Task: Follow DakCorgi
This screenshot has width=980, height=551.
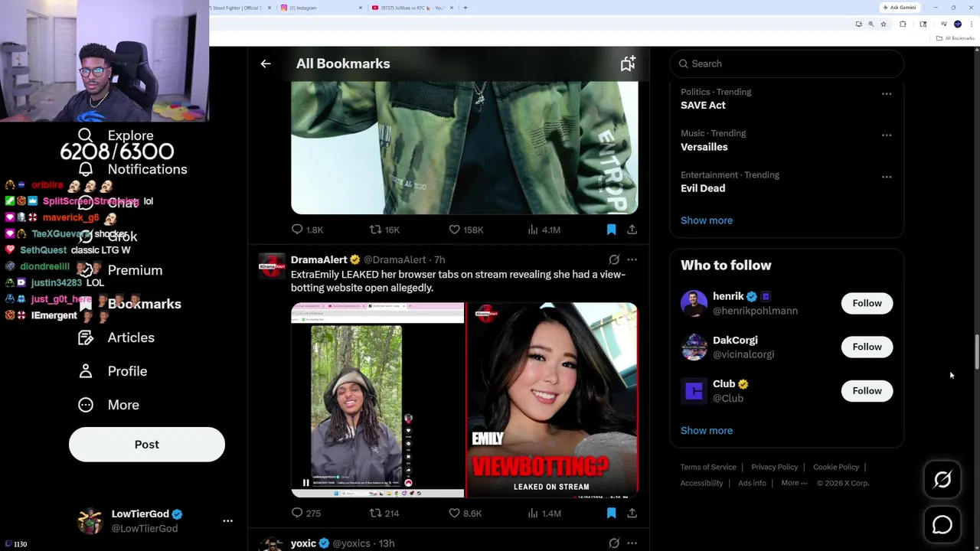Action: [867, 347]
